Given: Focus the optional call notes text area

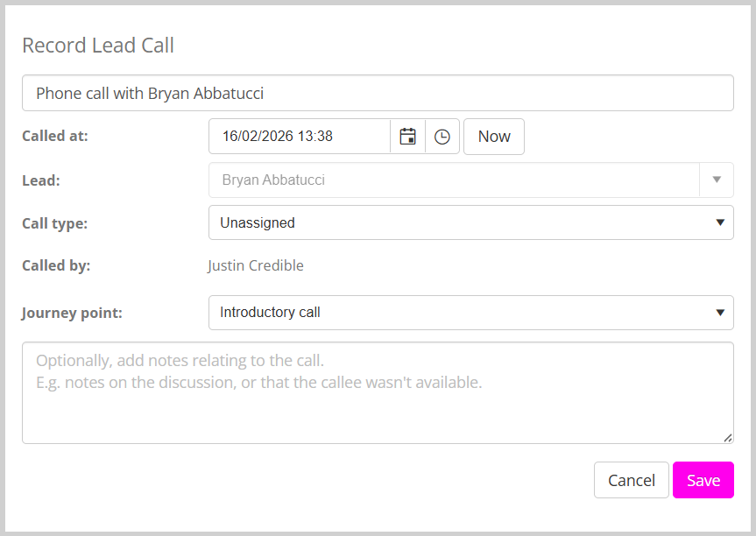Looking at the screenshot, I should 378,392.
